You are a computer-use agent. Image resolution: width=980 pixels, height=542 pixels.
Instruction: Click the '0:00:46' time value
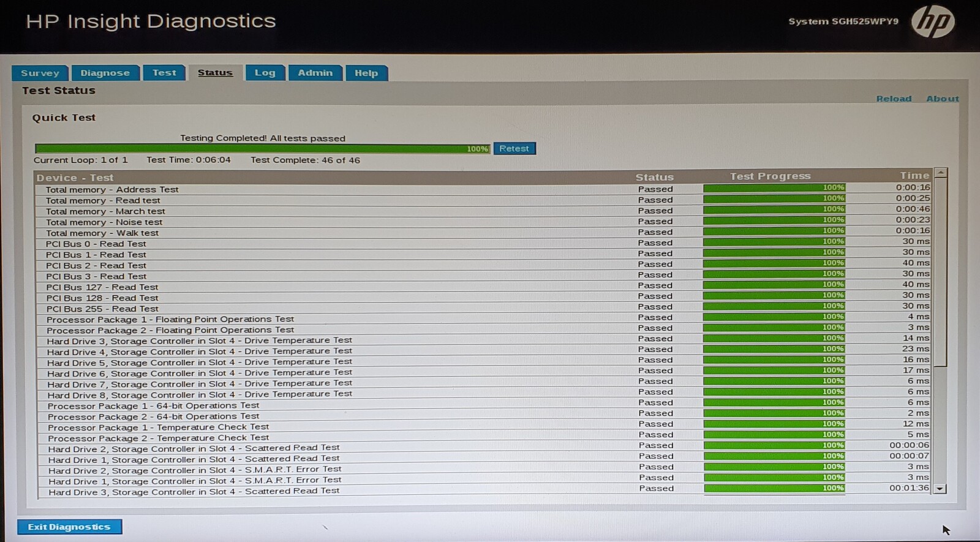913,209
